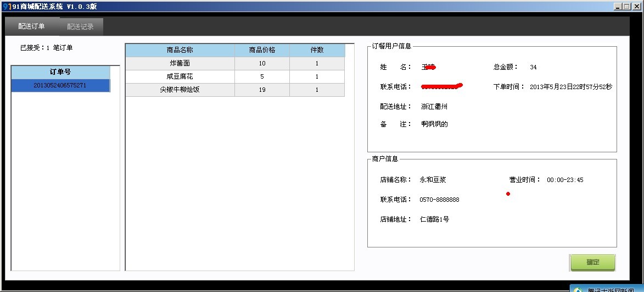Click the 件数 column header
The width and height of the screenshot is (644, 292).
[317, 50]
